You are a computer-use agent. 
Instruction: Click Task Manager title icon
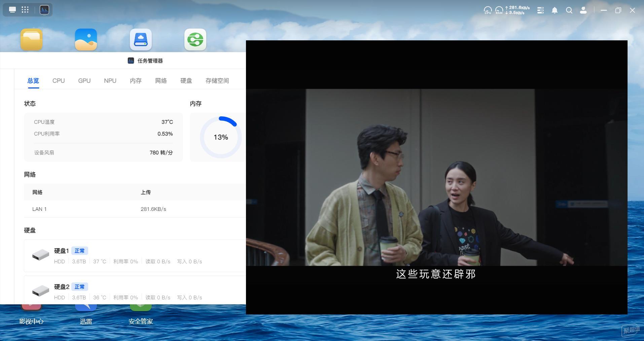pos(131,61)
